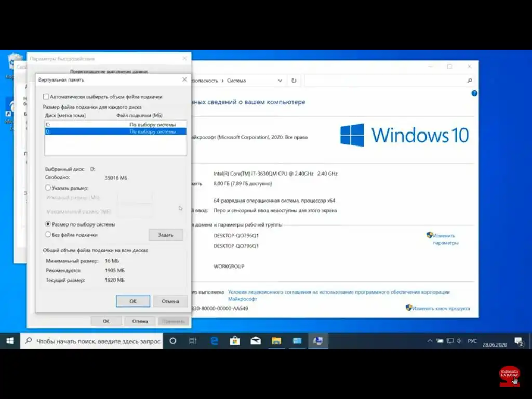
Task: Choose the Размер по выбору системы radio
Action: [x=48, y=224]
